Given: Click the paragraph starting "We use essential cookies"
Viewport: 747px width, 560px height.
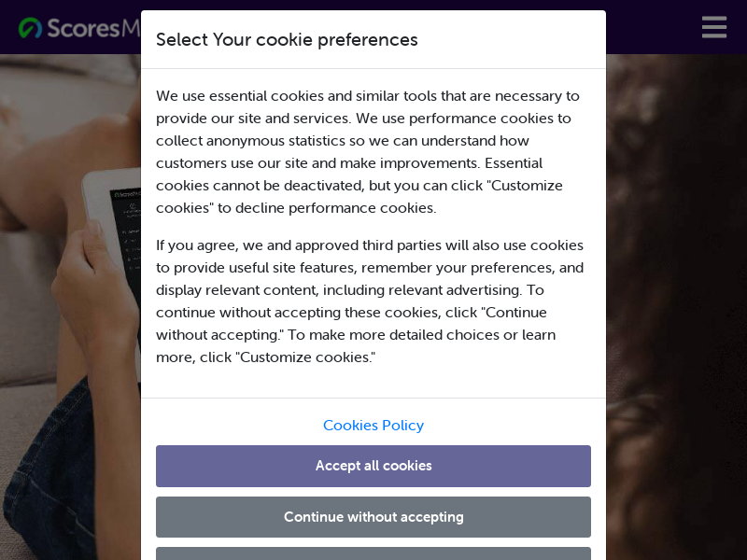Looking at the screenshot, I should click(370, 152).
